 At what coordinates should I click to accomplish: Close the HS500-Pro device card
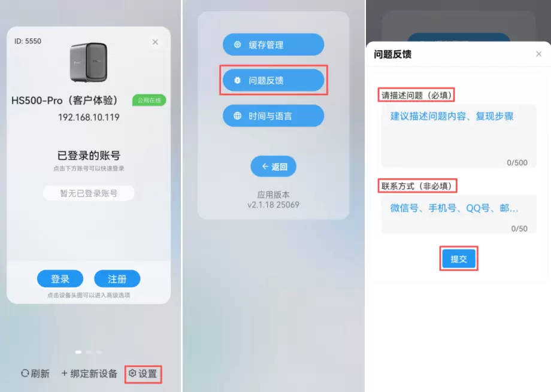click(x=155, y=42)
